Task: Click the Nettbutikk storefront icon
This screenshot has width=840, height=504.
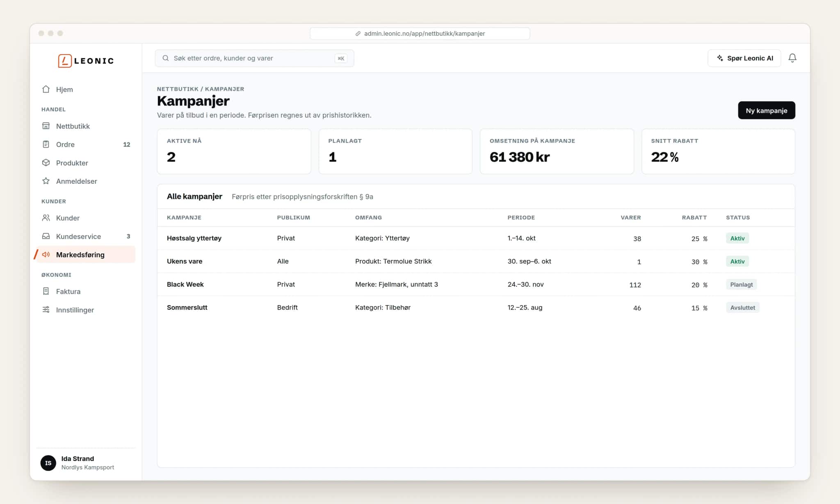Action: (46, 126)
